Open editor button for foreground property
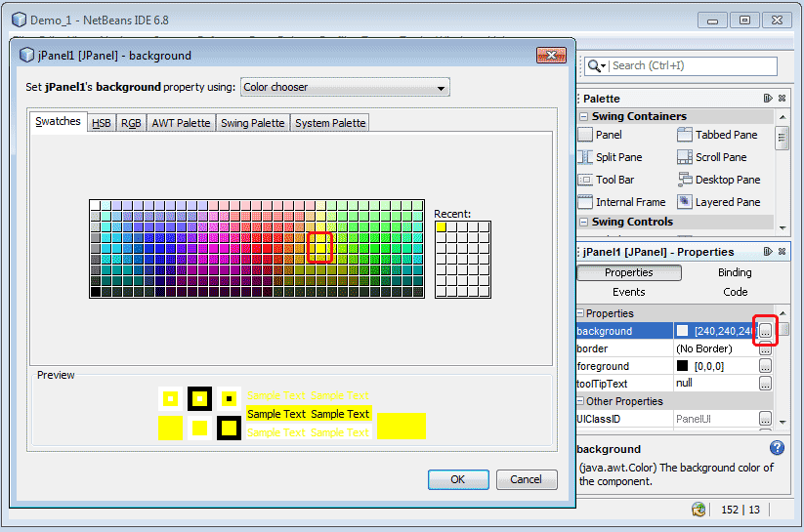The height and width of the screenshot is (532, 804). [765, 366]
